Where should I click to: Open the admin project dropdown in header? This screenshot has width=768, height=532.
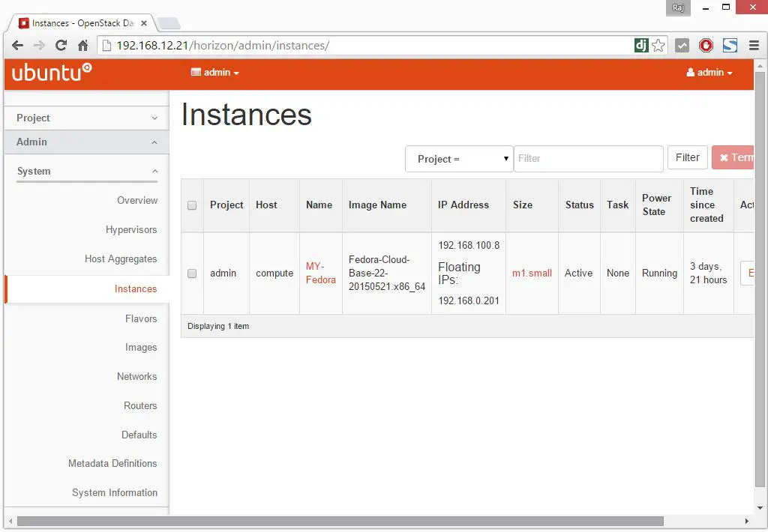pyautogui.click(x=215, y=73)
